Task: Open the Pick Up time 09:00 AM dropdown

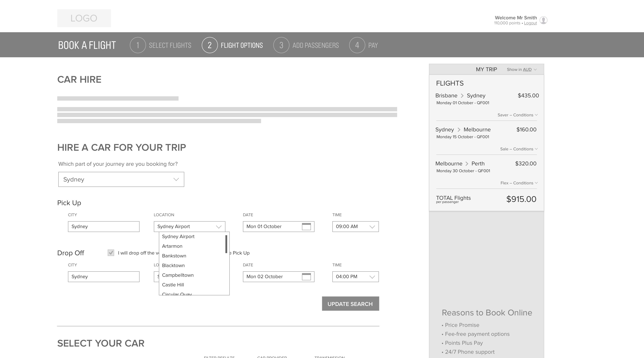Action: [355, 227]
